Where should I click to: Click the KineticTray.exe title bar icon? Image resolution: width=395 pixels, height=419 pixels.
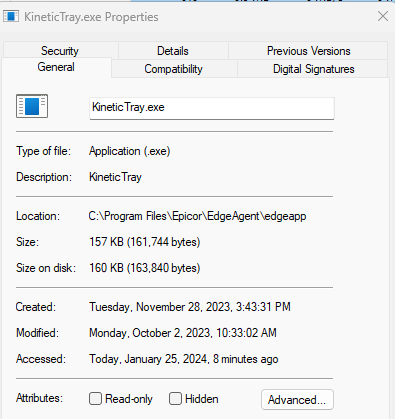[x=11, y=17]
